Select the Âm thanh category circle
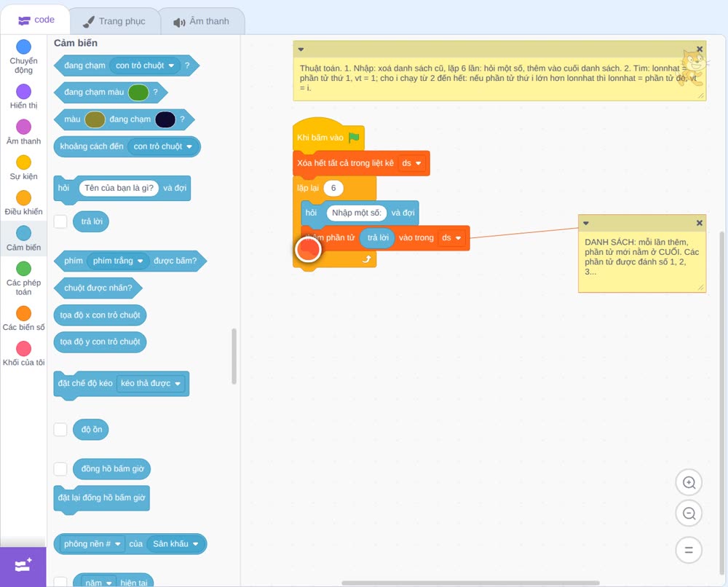Screen dimensions: 728x587 24,127
